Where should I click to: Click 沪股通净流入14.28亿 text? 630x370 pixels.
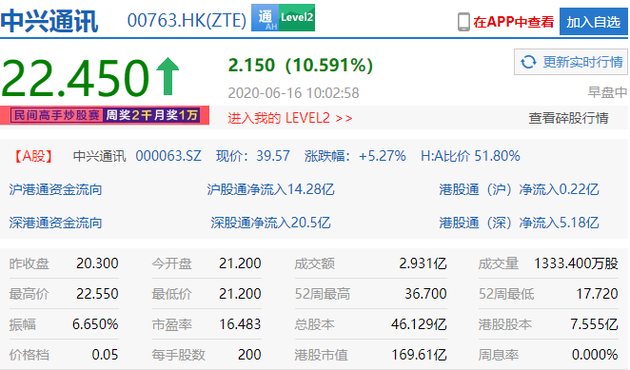click(x=270, y=189)
